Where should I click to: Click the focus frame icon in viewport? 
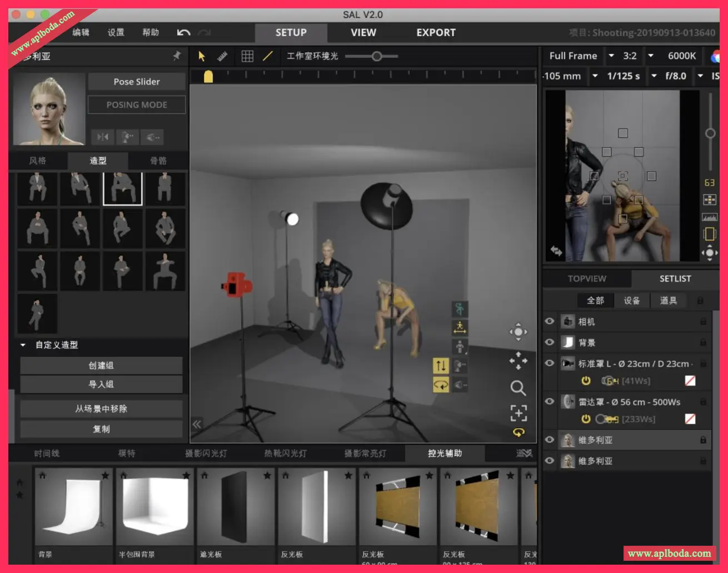coord(518,413)
